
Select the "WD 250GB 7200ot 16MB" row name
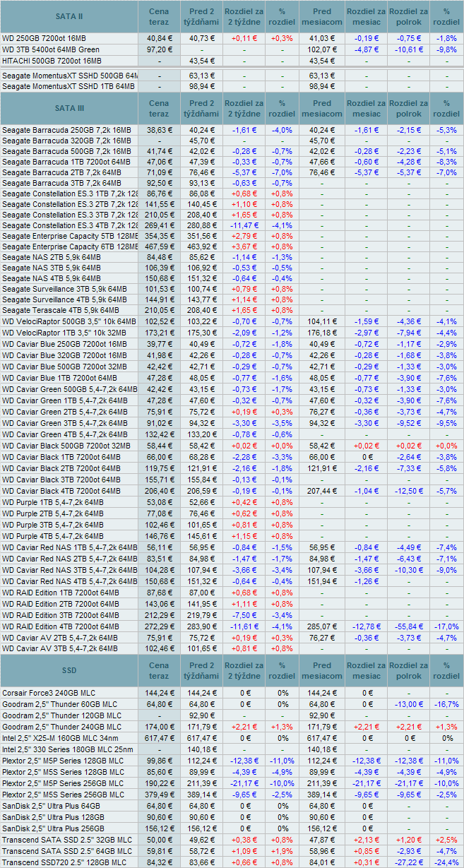click(42, 38)
